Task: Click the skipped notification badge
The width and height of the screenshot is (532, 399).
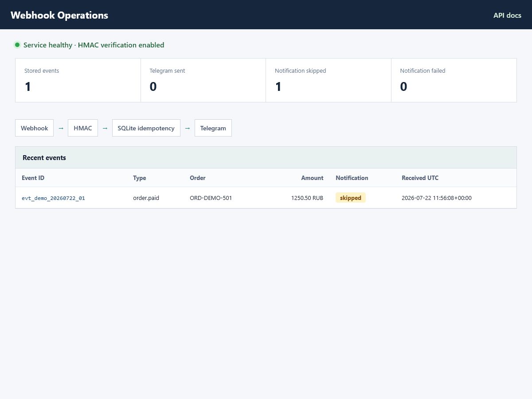Action: (x=351, y=198)
